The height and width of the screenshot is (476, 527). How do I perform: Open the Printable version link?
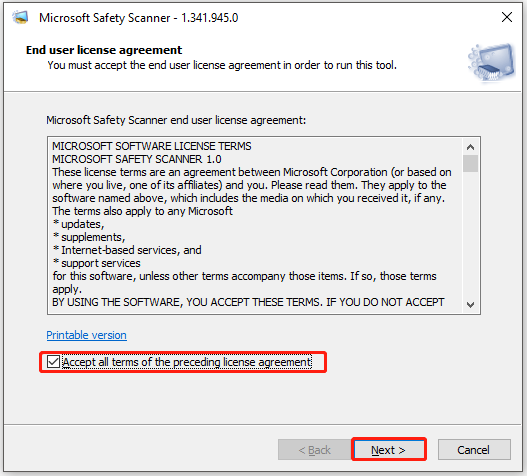pyautogui.click(x=87, y=335)
